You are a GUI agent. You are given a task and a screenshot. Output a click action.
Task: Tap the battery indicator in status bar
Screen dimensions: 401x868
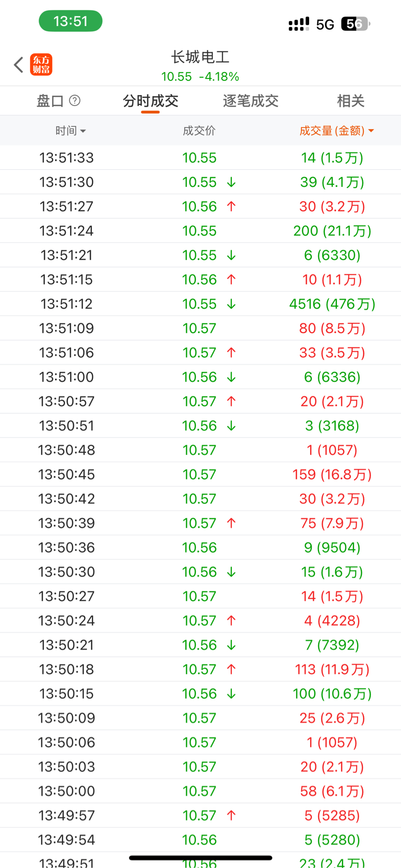click(355, 24)
